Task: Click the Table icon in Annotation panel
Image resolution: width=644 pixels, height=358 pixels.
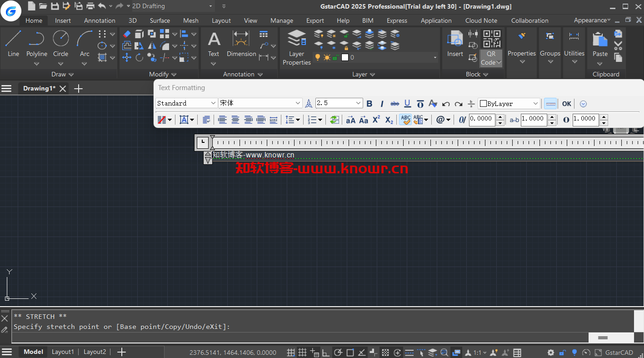Action: (x=264, y=34)
